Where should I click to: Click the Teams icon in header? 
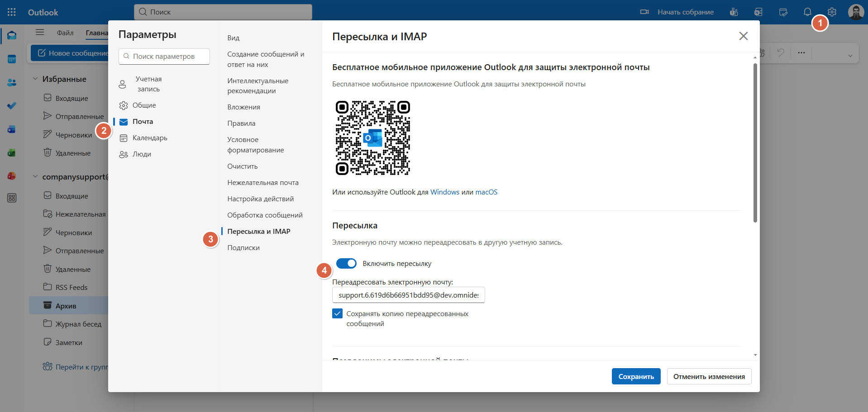[x=734, y=12]
